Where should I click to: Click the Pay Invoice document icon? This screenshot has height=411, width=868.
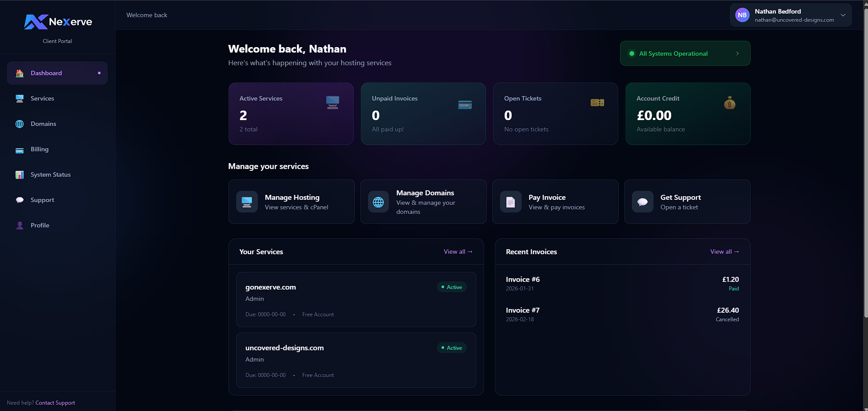pyautogui.click(x=510, y=202)
